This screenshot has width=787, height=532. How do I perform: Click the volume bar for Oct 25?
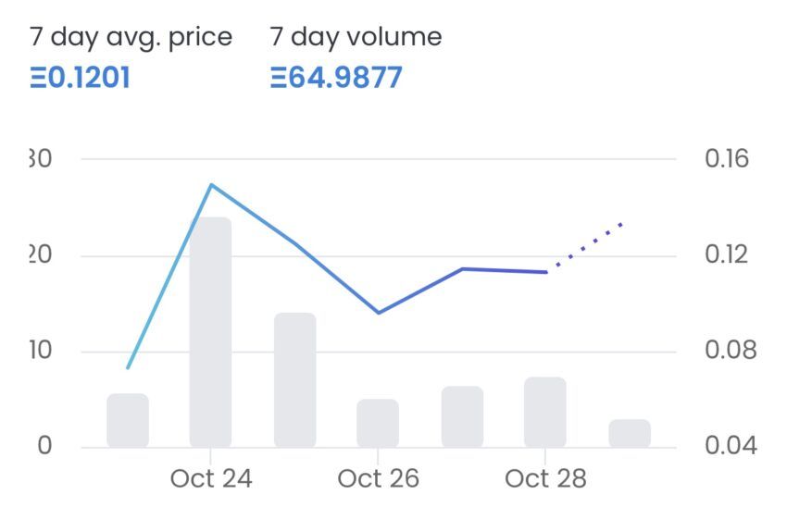click(x=295, y=379)
